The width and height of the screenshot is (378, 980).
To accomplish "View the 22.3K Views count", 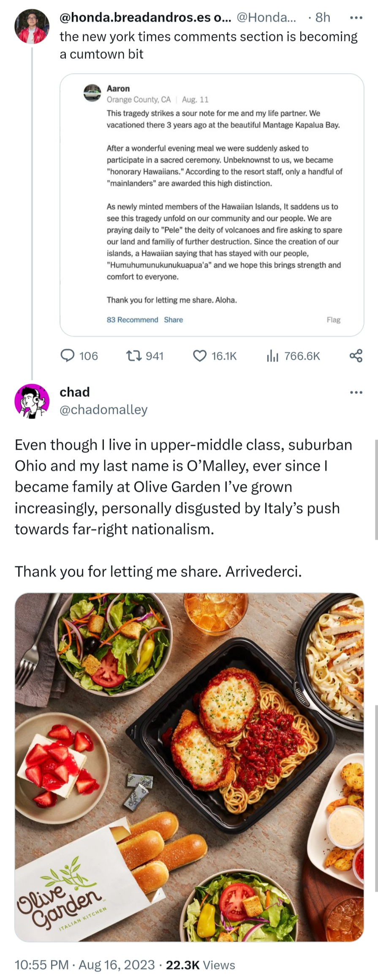I will tap(200, 965).
